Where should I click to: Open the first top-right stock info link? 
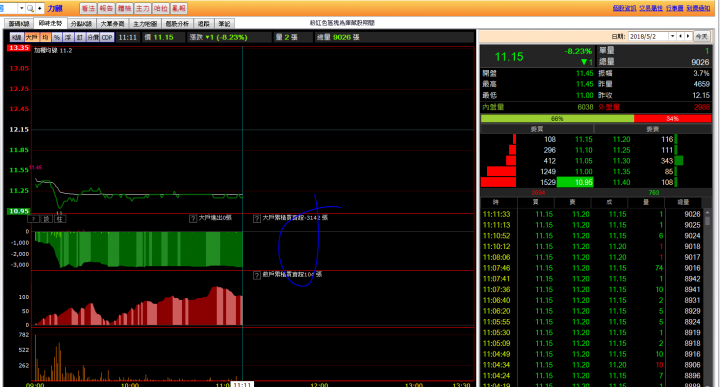point(624,8)
